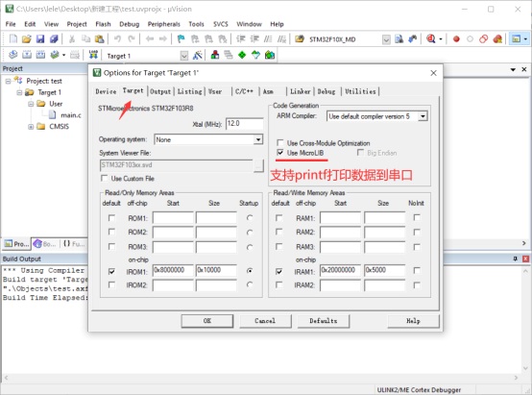The width and height of the screenshot is (532, 395).
Task: Save the current file with the floppy icon
Action: (40, 39)
